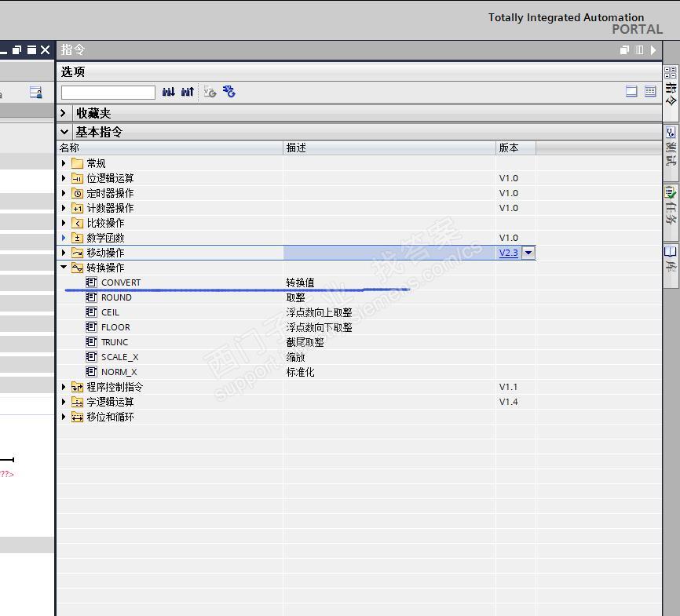Expand the 字逻辑运算 folder
Image resolution: width=680 pixels, height=616 pixels.
(64, 402)
